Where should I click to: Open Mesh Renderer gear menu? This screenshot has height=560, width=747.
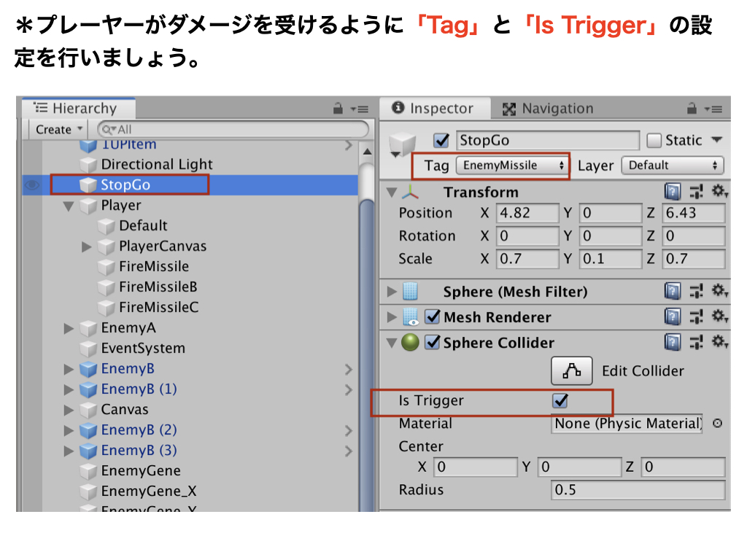click(719, 316)
